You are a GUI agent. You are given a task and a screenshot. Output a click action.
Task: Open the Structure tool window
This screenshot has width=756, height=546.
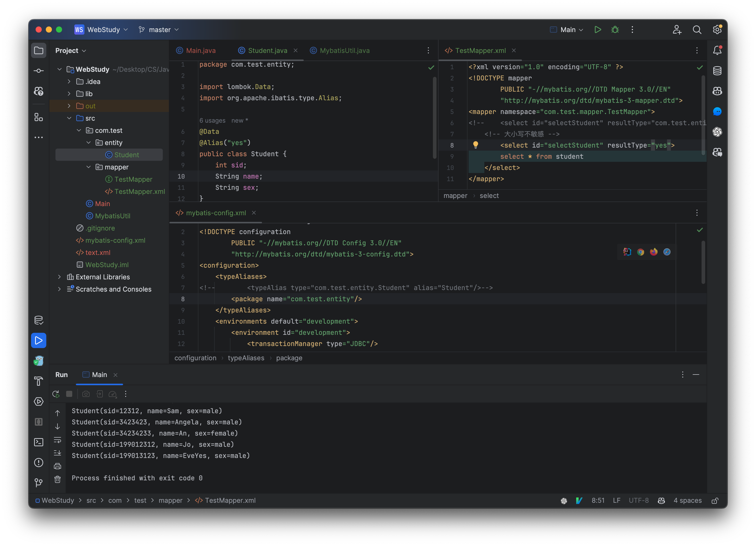pyautogui.click(x=39, y=117)
